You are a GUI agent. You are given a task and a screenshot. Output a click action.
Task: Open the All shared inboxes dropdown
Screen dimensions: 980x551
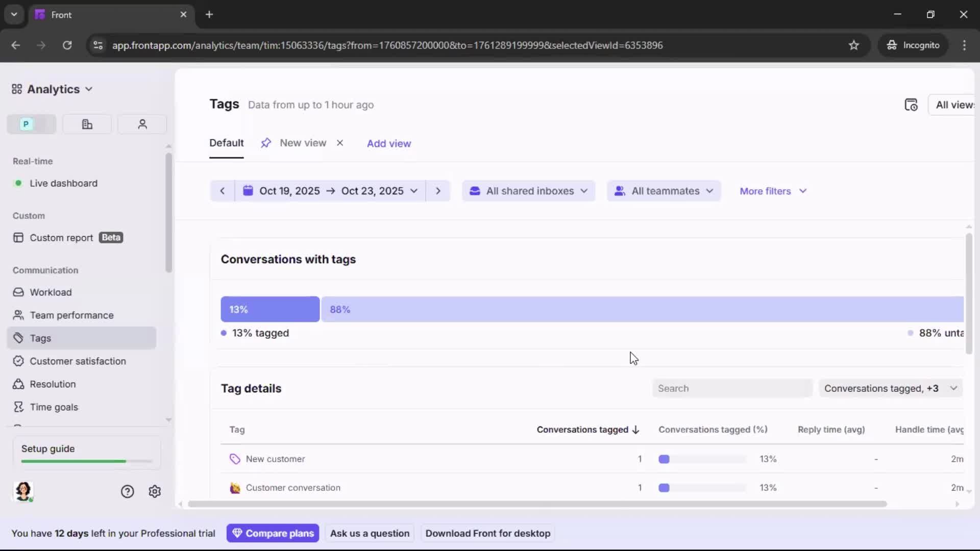[528, 191]
